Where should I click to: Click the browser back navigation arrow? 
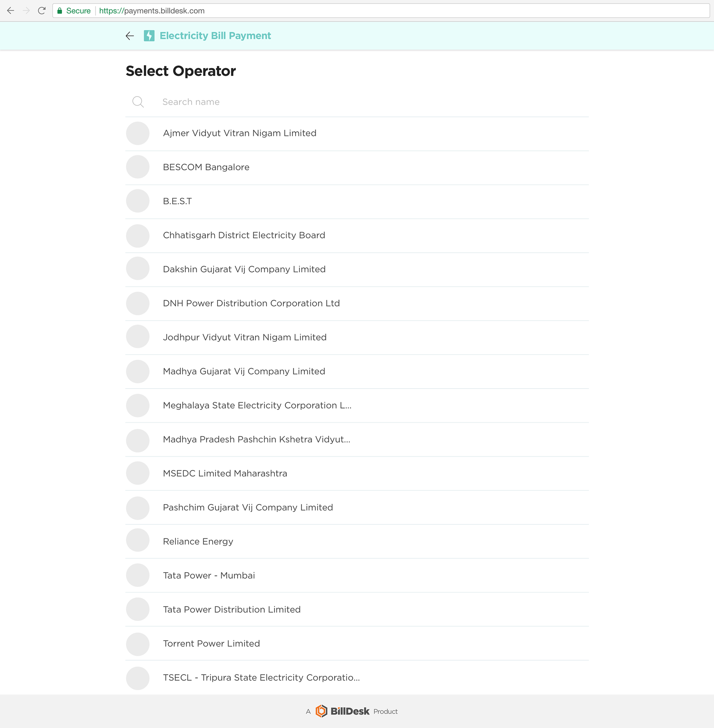click(10, 11)
